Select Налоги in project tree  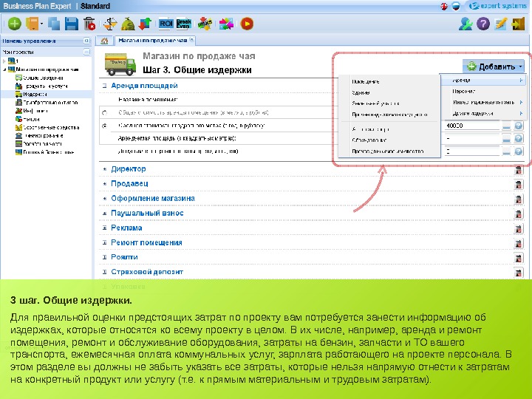click(31, 119)
